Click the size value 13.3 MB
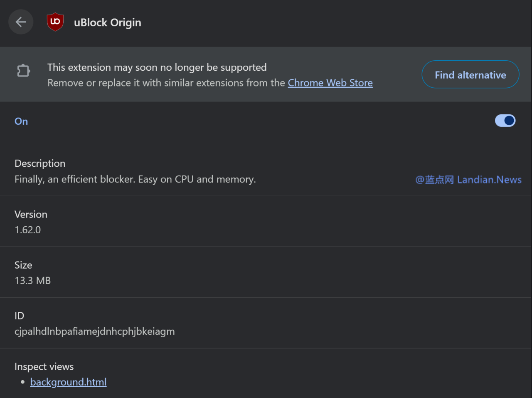This screenshot has width=532, height=398. click(x=33, y=281)
